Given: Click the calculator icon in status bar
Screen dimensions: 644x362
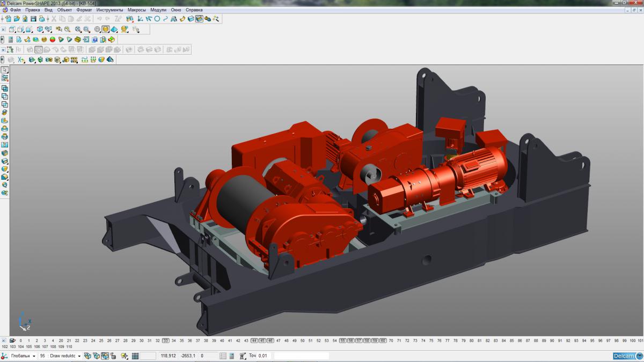Looking at the screenshot, I should (x=232, y=356).
